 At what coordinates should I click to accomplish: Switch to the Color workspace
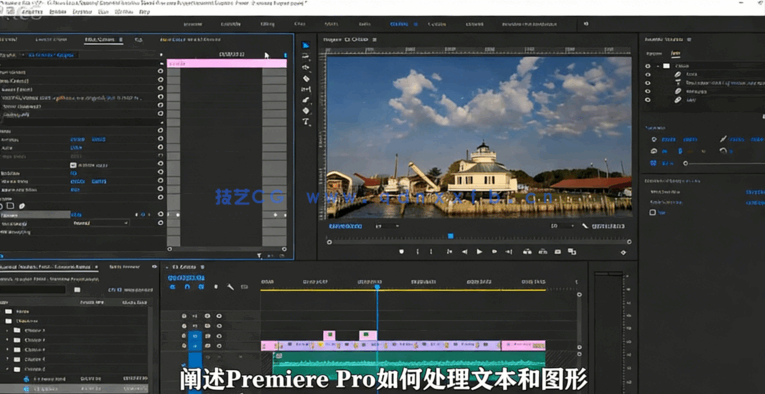click(300, 24)
